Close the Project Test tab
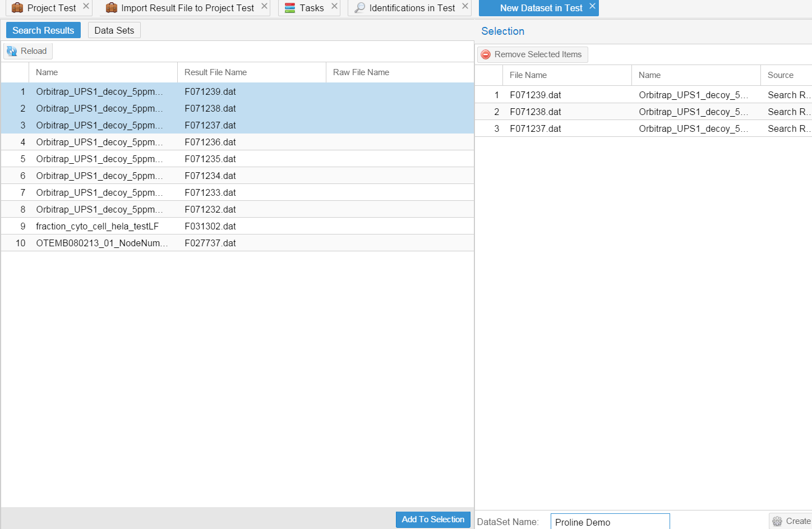The width and height of the screenshot is (812, 529). click(86, 6)
